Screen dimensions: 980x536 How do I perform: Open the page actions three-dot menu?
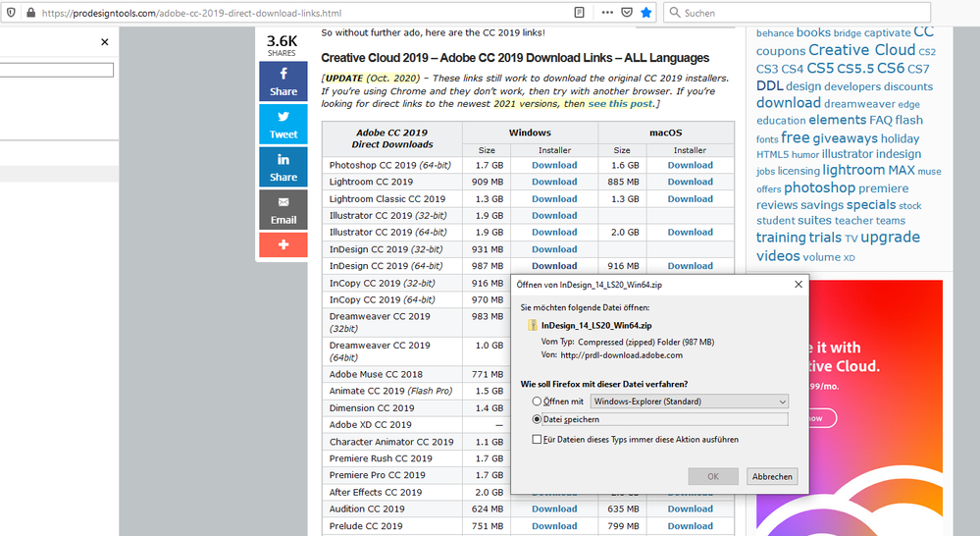click(607, 13)
